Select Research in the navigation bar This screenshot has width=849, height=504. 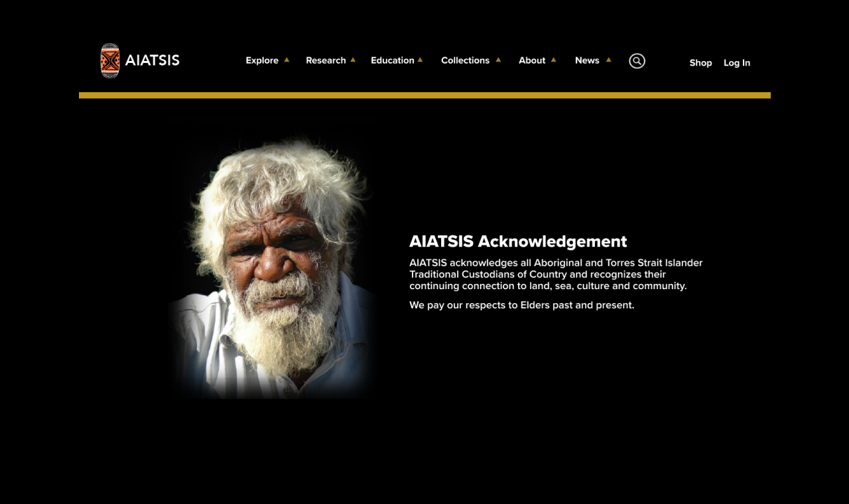tap(326, 60)
